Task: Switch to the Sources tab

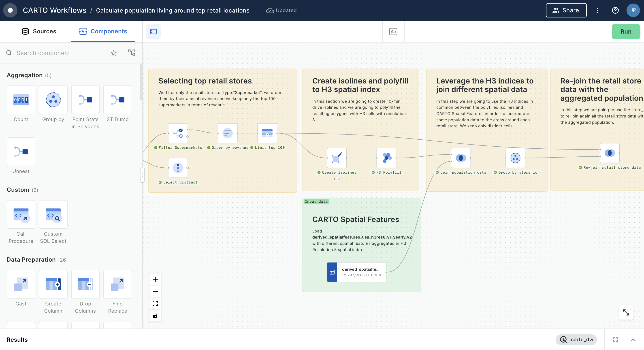Action: click(x=39, y=31)
